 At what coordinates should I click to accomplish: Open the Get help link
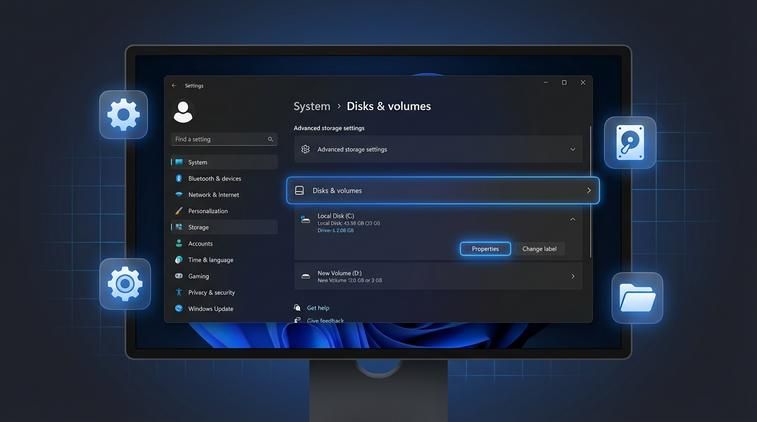coord(318,308)
